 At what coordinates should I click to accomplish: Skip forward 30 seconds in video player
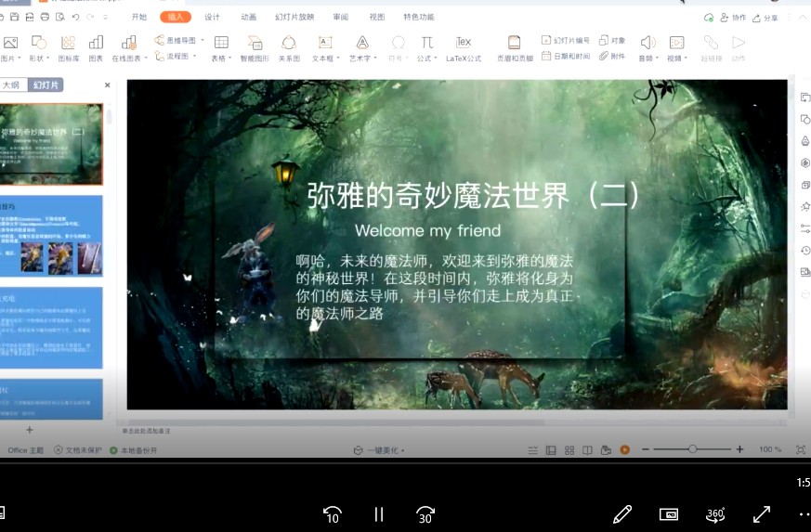[x=425, y=514]
